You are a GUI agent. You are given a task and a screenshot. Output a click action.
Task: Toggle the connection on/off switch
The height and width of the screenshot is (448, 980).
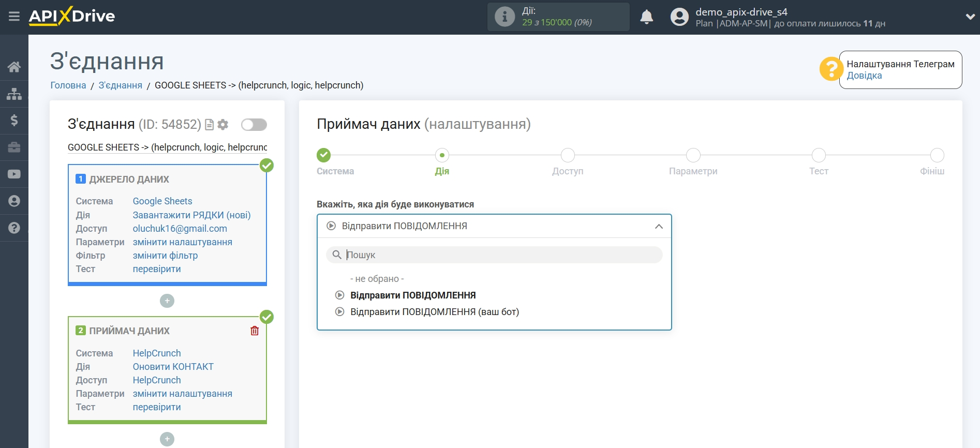pyautogui.click(x=254, y=125)
